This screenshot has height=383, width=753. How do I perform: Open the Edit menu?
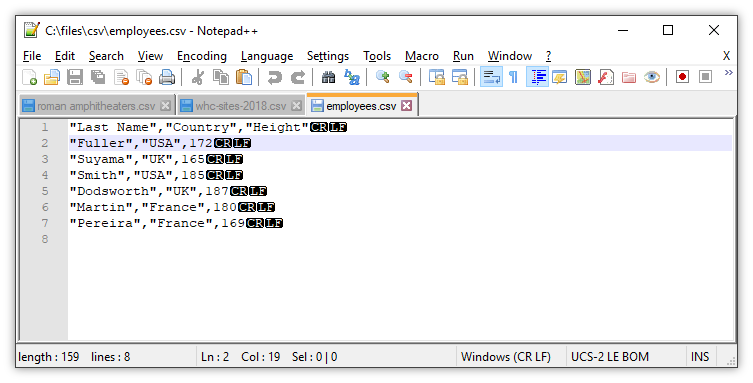(65, 56)
